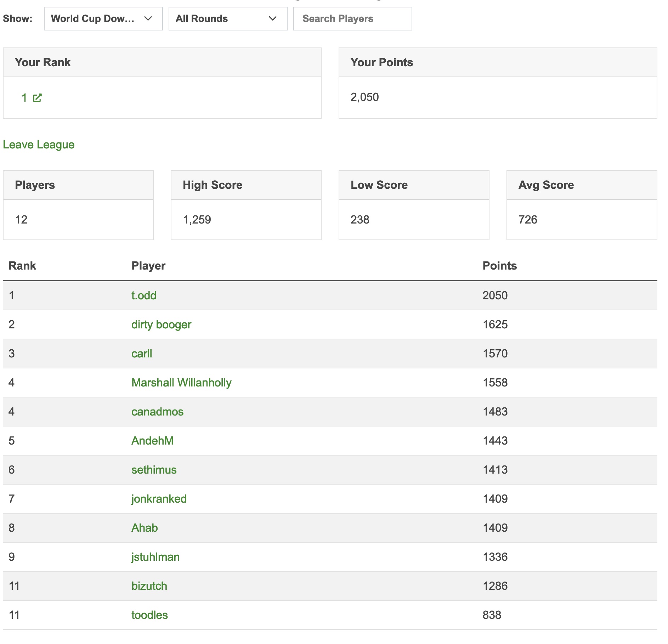Open canadmos player page
The image size is (668, 644).
(x=157, y=412)
